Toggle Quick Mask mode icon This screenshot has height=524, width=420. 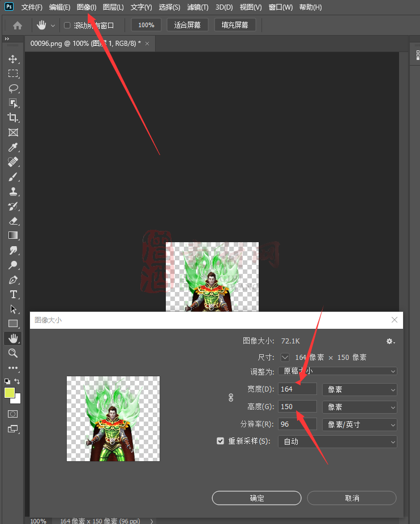[x=12, y=414]
